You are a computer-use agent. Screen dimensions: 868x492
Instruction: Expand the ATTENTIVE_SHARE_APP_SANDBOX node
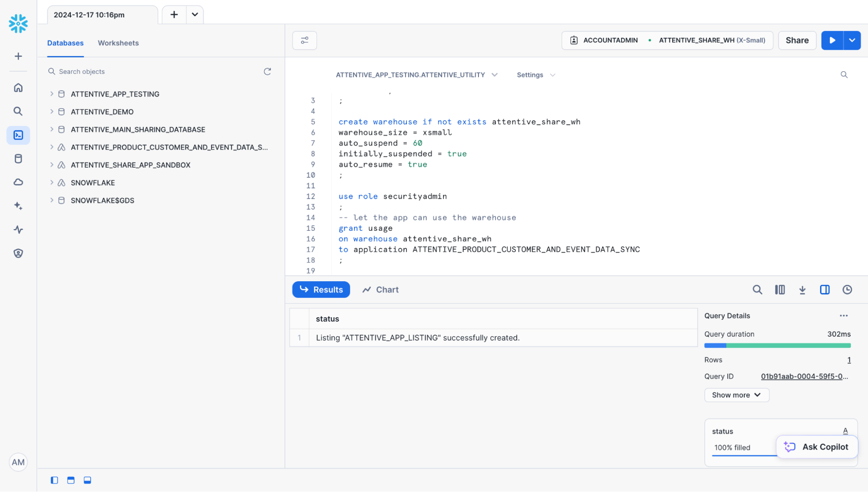(x=52, y=165)
